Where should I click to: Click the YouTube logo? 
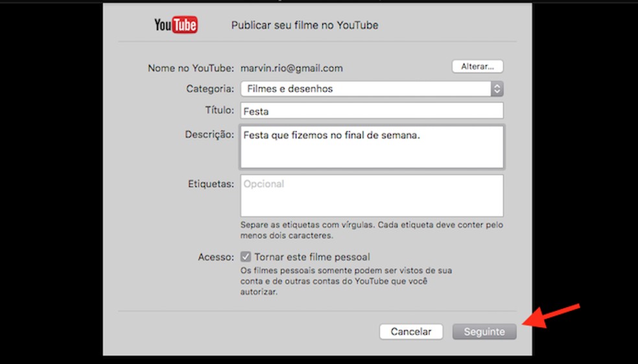pyautogui.click(x=176, y=25)
